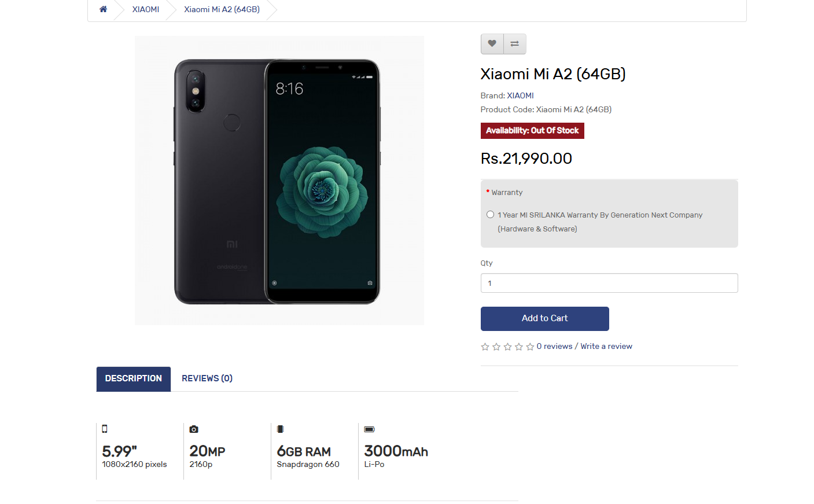Select the DESCRIPTION tab
This screenshot has width=814, height=504.
click(x=134, y=379)
